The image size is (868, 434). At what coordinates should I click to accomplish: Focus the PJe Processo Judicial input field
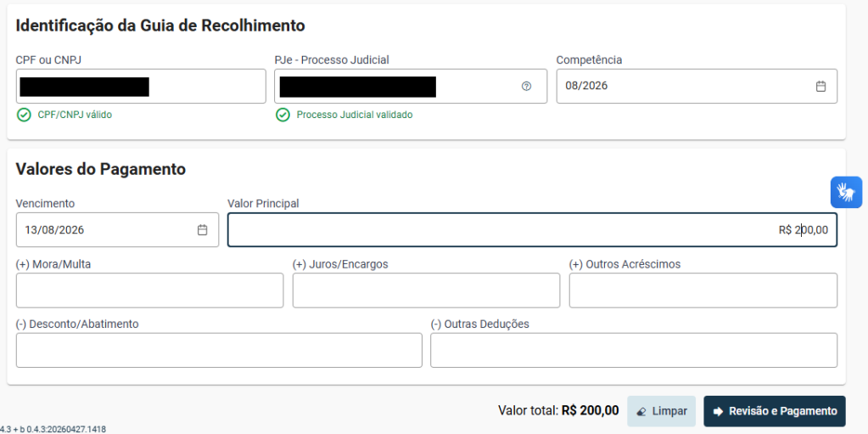[411, 87]
